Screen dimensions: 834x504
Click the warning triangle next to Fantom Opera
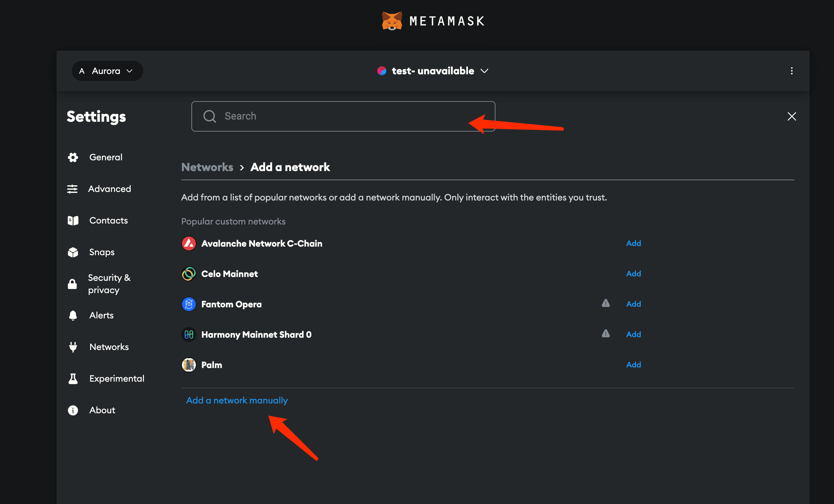coord(605,304)
